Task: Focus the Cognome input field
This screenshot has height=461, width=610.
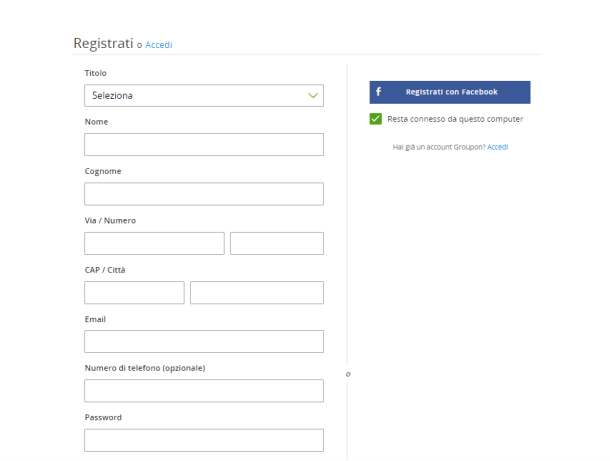Action: point(204,194)
